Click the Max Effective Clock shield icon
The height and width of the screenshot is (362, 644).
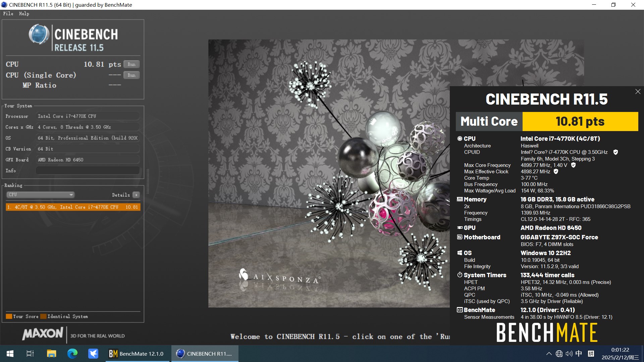556,172
